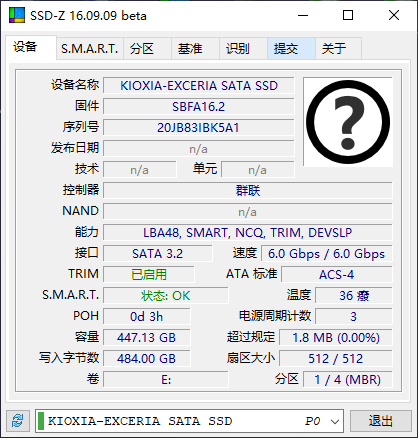Screen dimensions: 418x438
Task: Click the NAND n/a field
Action: (x=248, y=212)
